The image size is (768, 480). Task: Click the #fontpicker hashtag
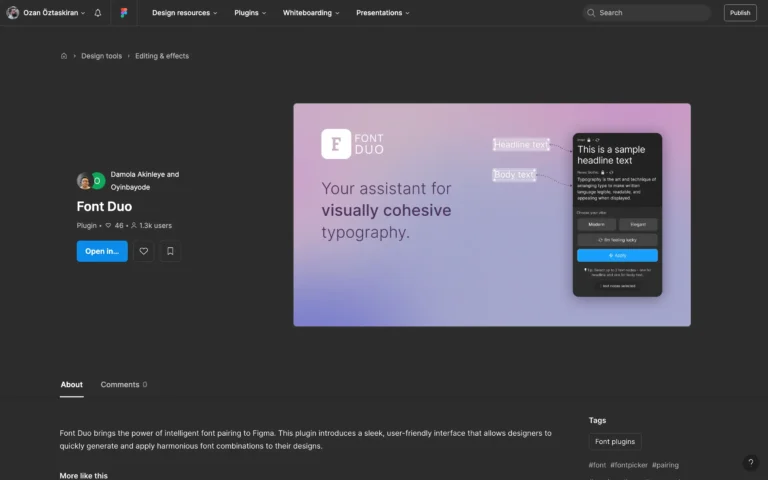click(629, 465)
